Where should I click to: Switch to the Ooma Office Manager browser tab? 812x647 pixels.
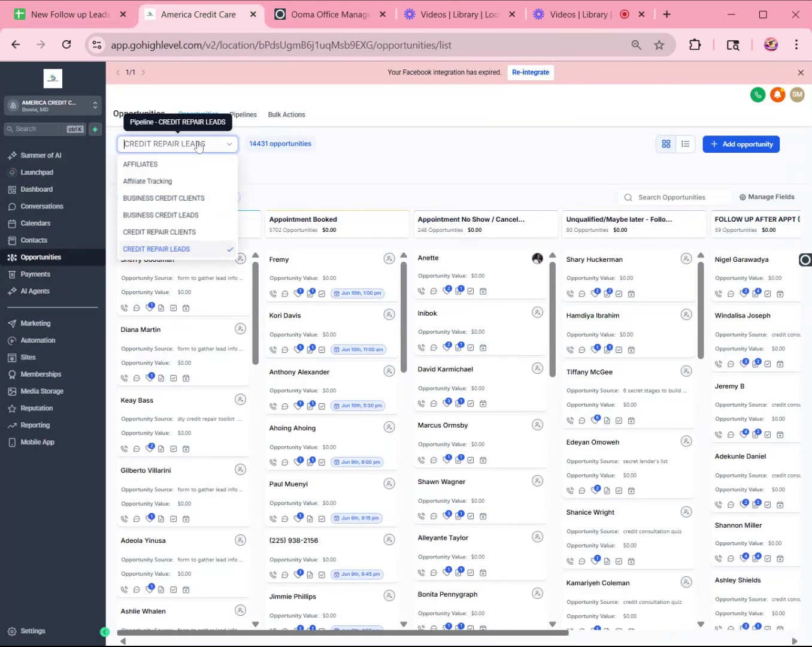pyautogui.click(x=331, y=14)
